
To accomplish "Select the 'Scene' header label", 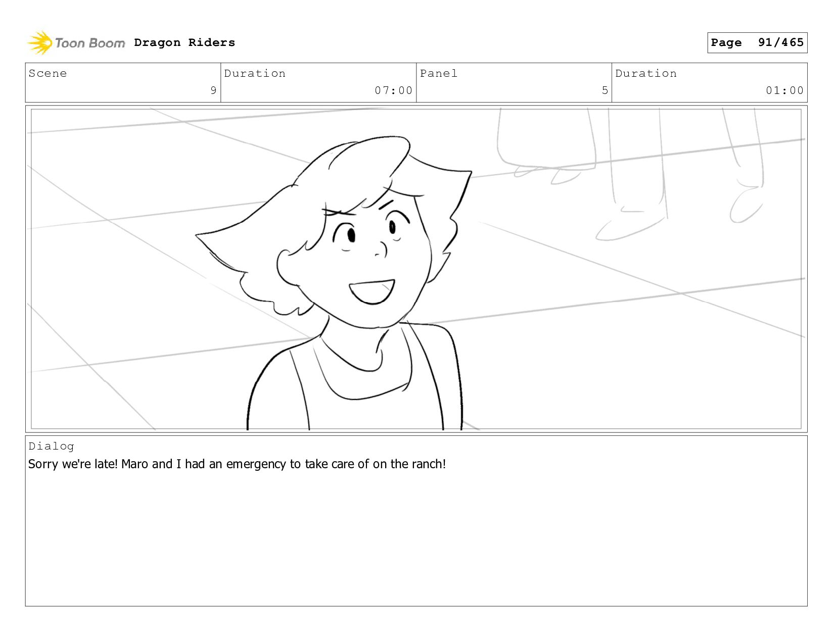I will tap(48, 73).
